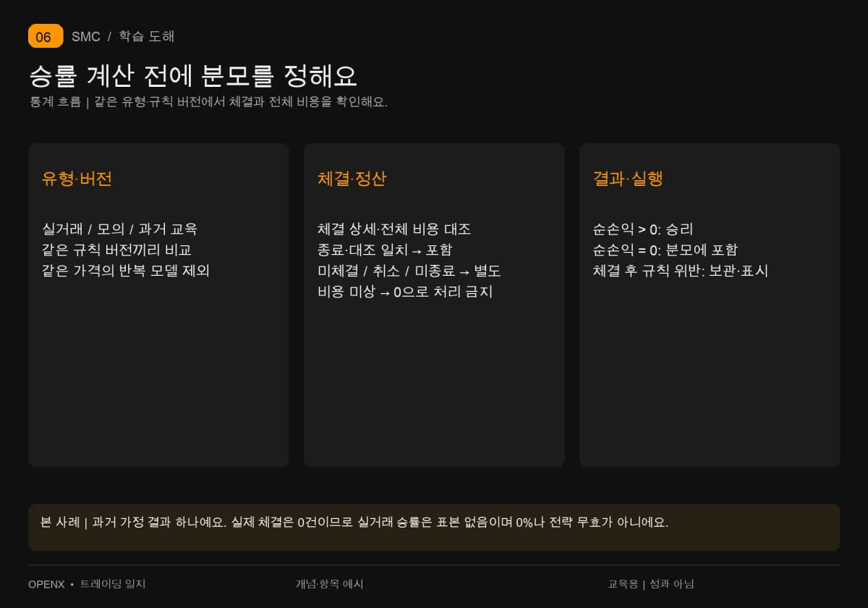The height and width of the screenshot is (608, 868).
Task: Click the line 실거래 / 모의 / 과거 교육
Action: [119, 229]
